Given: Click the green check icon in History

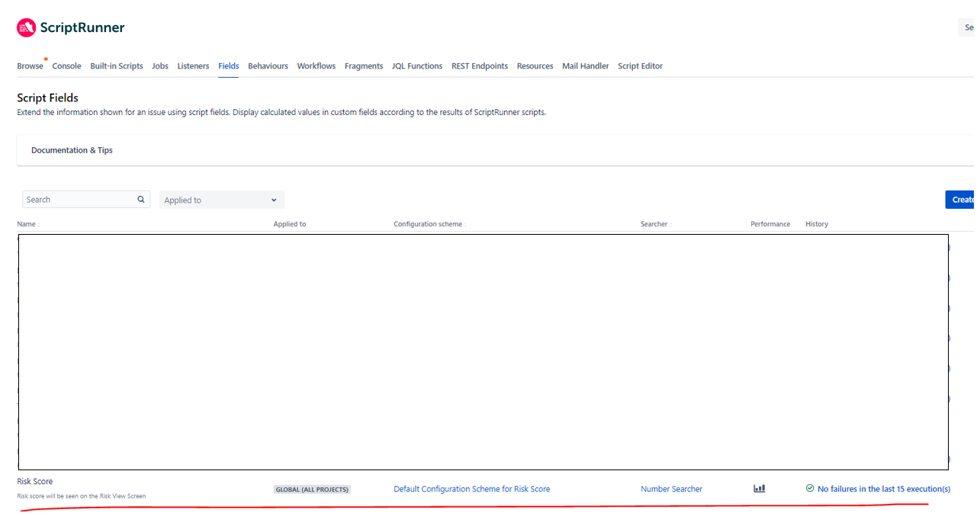Looking at the screenshot, I should 810,489.
